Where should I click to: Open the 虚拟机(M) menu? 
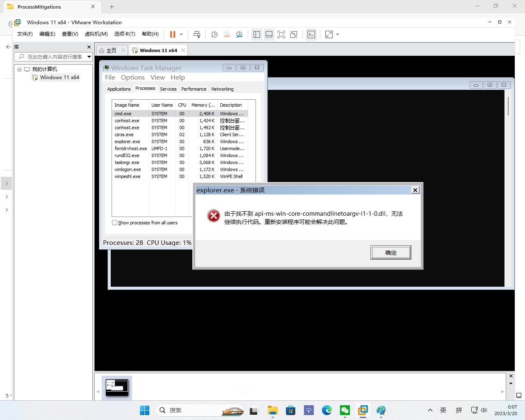point(96,34)
